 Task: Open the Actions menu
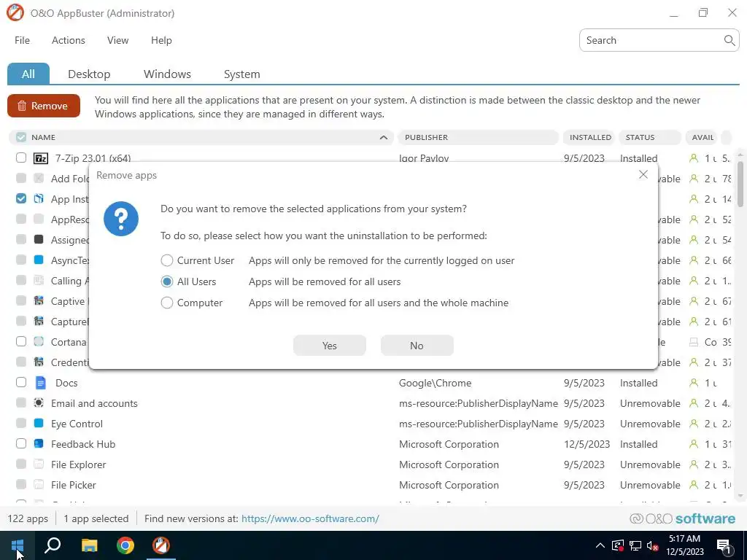click(x=68, y=41)
